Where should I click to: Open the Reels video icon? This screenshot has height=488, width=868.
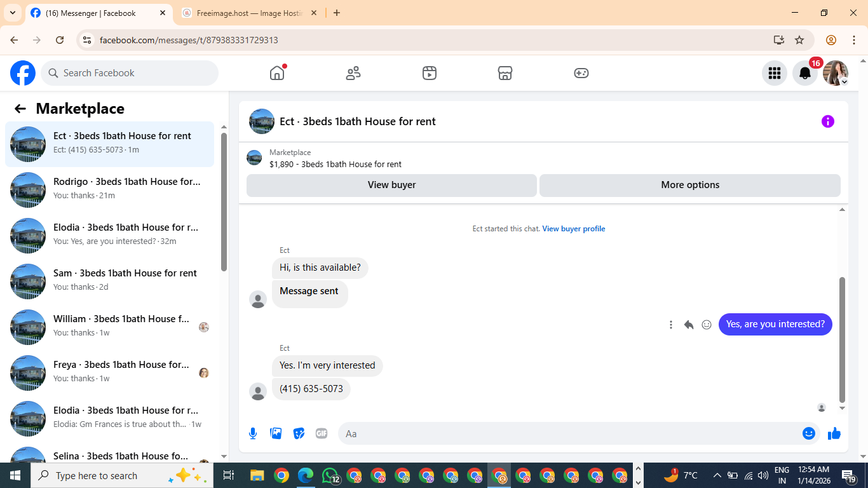430,73
